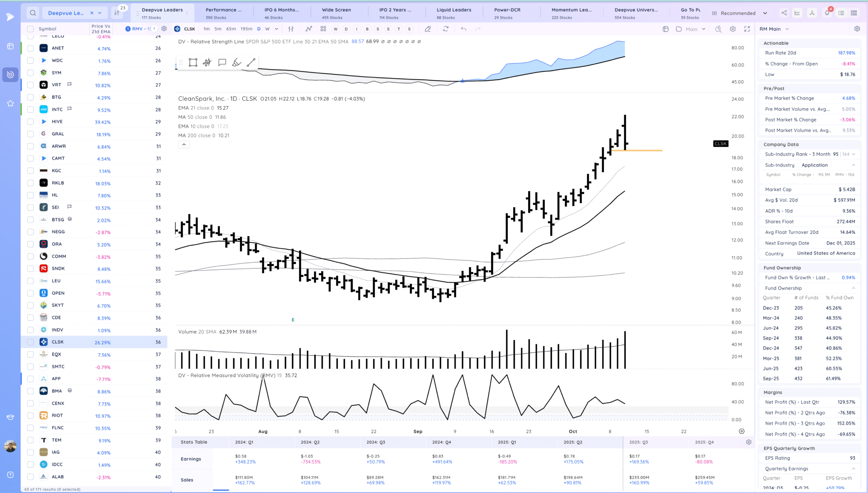Viewport: 868px width, 493px height.
Task: Click the refresh chart icon
Action: (446, 29)
